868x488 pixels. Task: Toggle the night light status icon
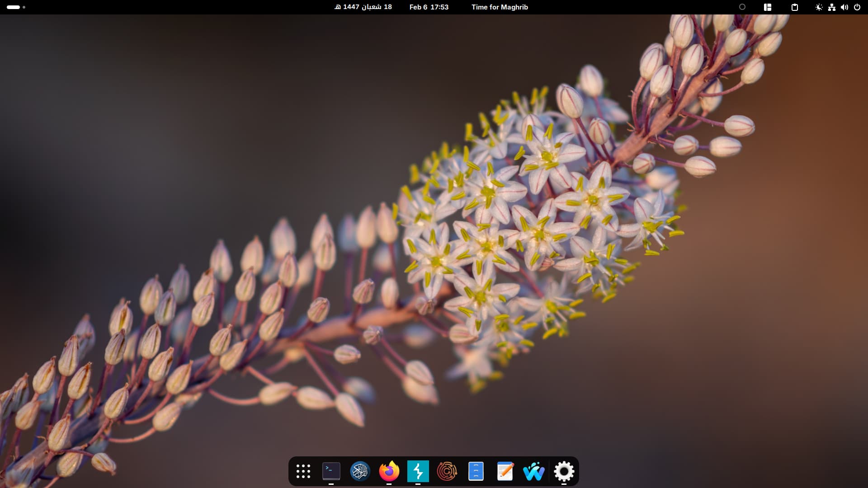click(x=819, y=7)
